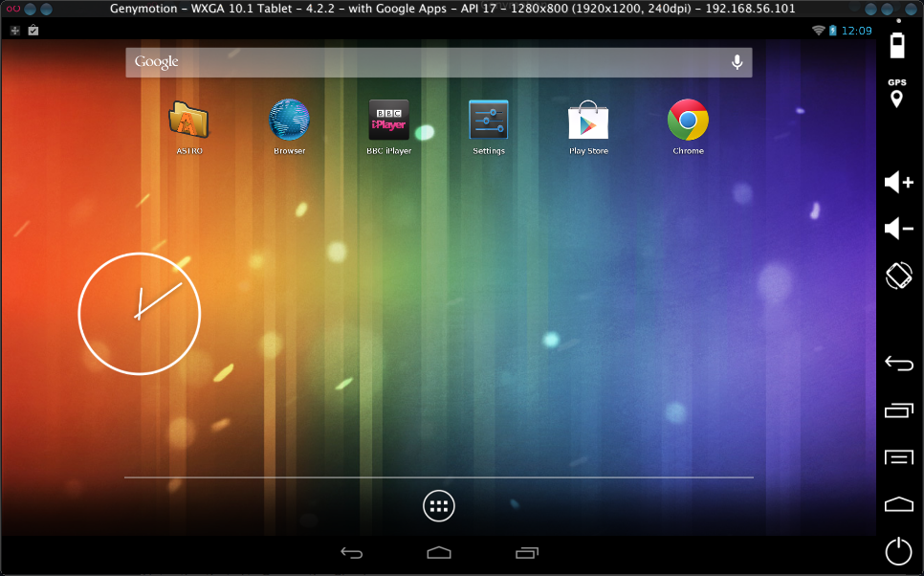Decrease volume in Genymotion sidebar

coord(898,229)
